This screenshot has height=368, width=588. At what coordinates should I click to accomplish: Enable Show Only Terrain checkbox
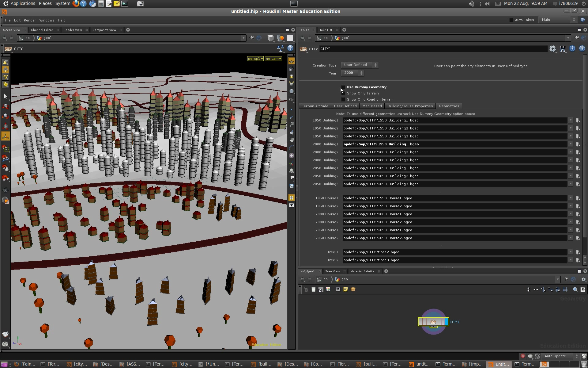click(343, 93)
